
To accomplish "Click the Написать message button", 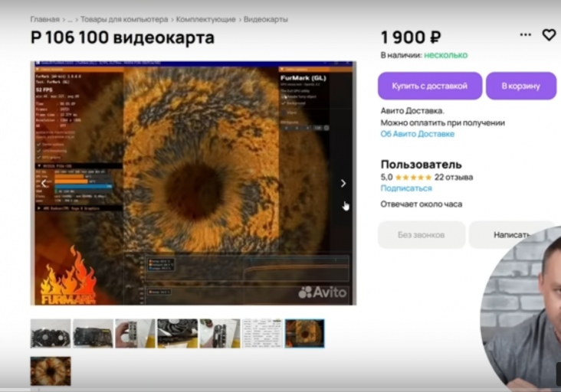I will point(512,235).
